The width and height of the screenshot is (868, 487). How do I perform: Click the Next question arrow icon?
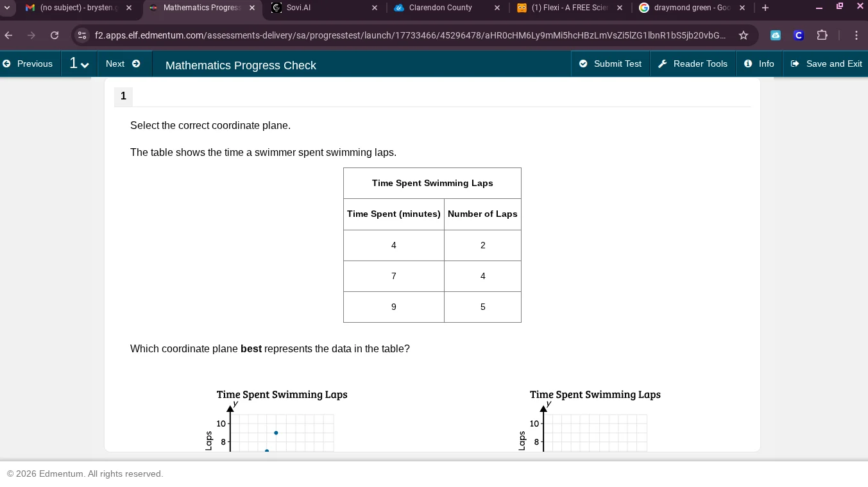point(135,64)
